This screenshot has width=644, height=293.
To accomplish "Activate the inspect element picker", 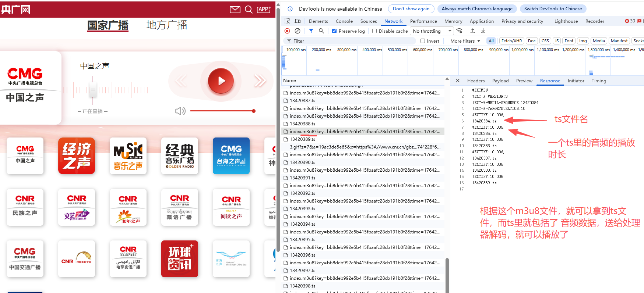I will coord(288,21).
